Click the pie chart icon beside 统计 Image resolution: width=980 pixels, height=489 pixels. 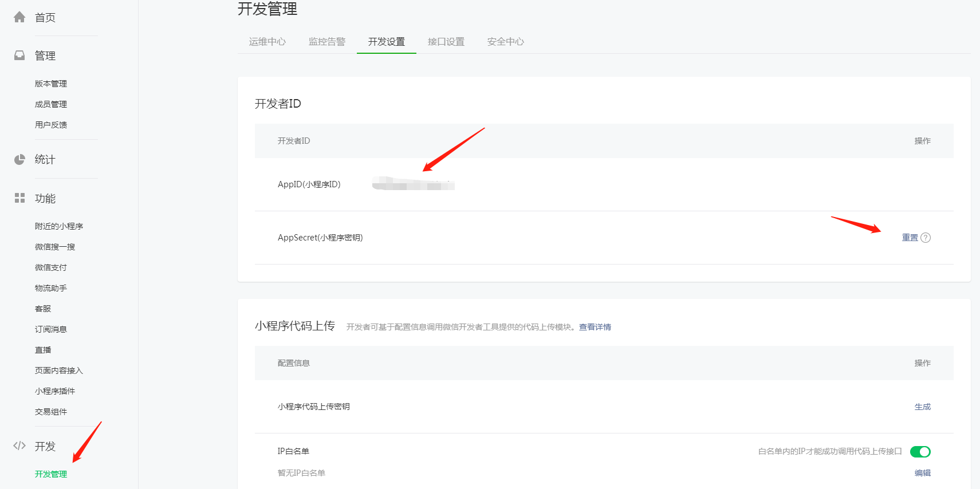click(x=19, y=159)
